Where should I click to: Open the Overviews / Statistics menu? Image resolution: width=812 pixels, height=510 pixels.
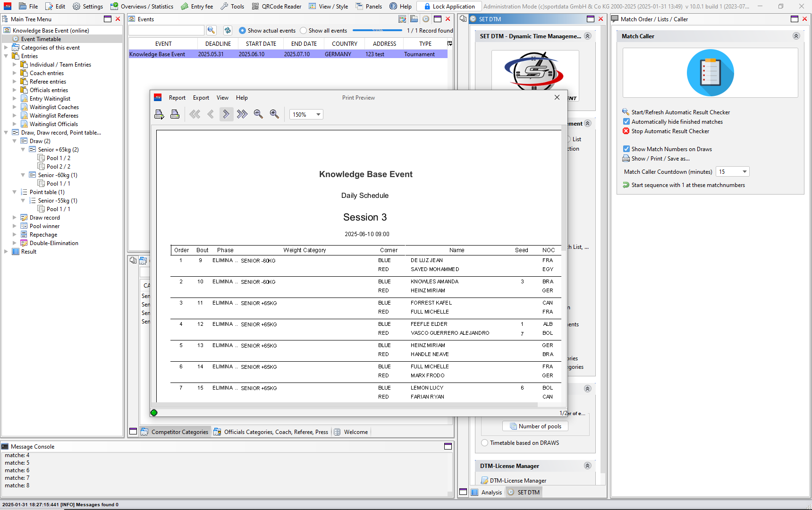tap(142, 6)
